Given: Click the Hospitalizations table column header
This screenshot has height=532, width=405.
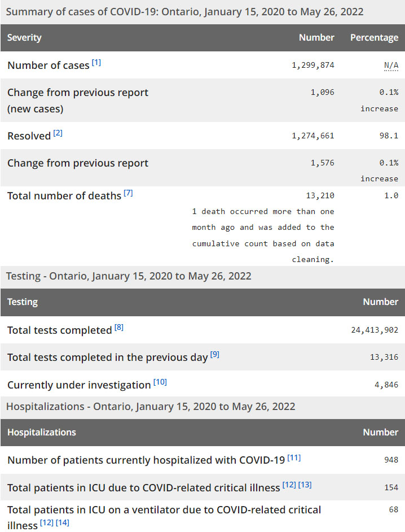Looking at the screenshot, I should 41,433.
